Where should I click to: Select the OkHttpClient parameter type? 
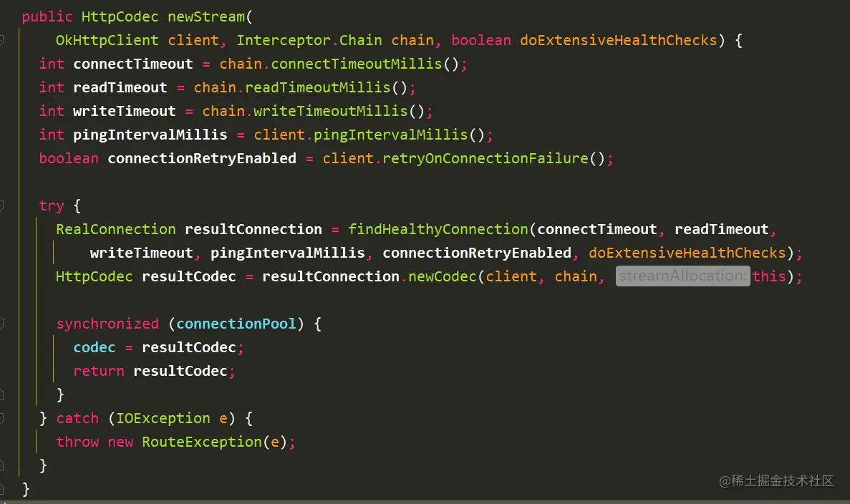107,41
